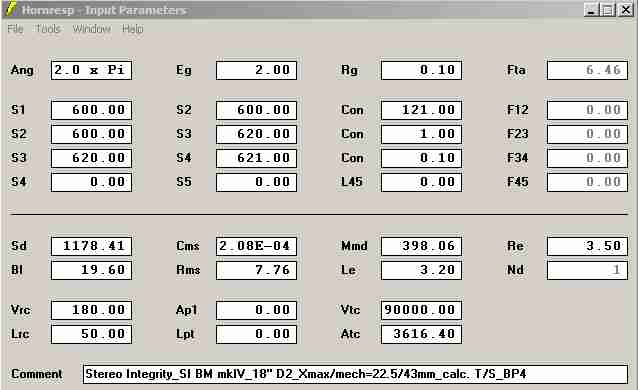Screen dimensions: 638x390
Task: Click the Le field showing 3.20
Action: pos(421,270)
